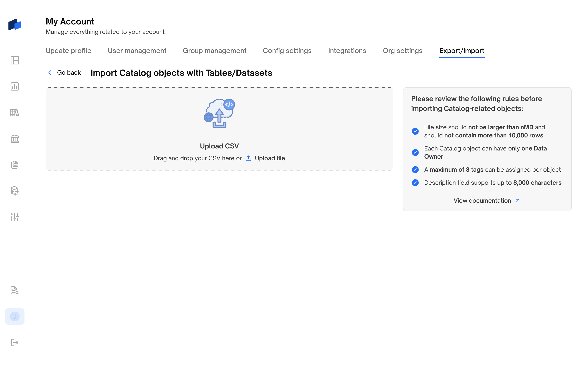Open the database sync sidebar icon
The image size is (588, 367).
point(14,191)
